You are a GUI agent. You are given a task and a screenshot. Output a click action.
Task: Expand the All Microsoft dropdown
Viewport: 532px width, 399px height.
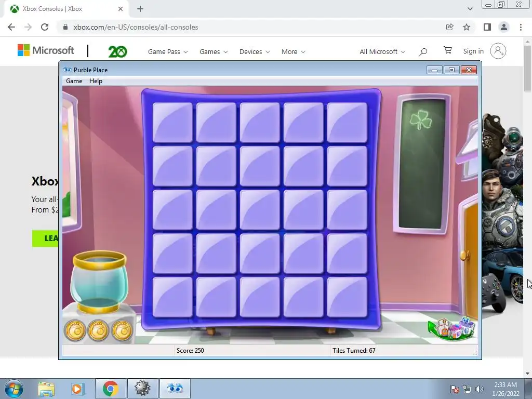(x=382, y=51)
